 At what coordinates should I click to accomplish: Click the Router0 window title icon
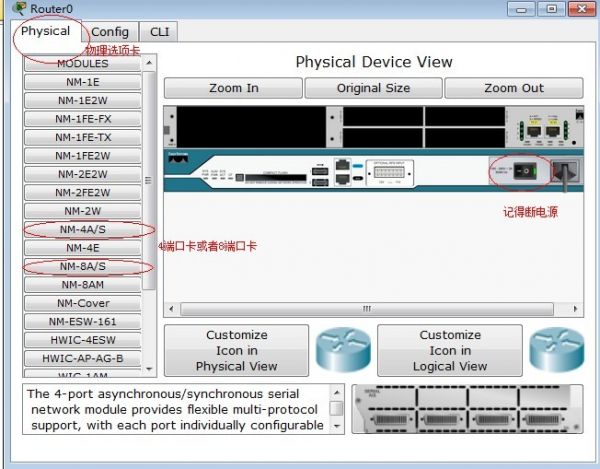(19, 8)
